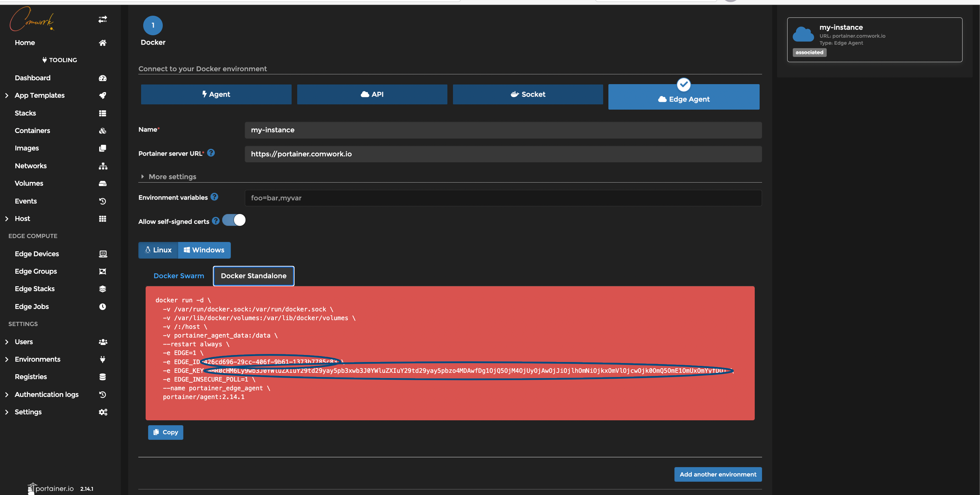Click the Settings gears icon
Screen dimensions: 980x495
tap(103, 412)
